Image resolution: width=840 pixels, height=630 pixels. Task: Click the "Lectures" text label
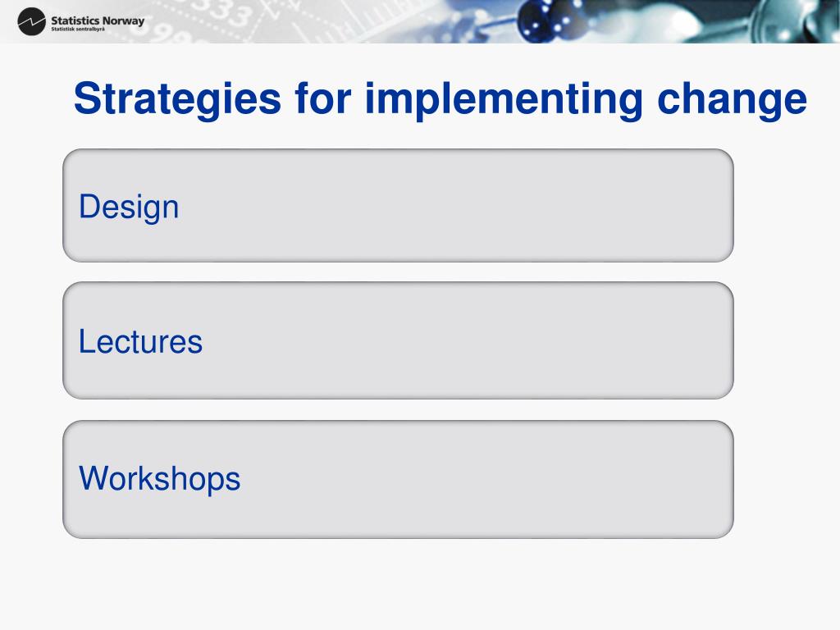[x=140, y=341]
